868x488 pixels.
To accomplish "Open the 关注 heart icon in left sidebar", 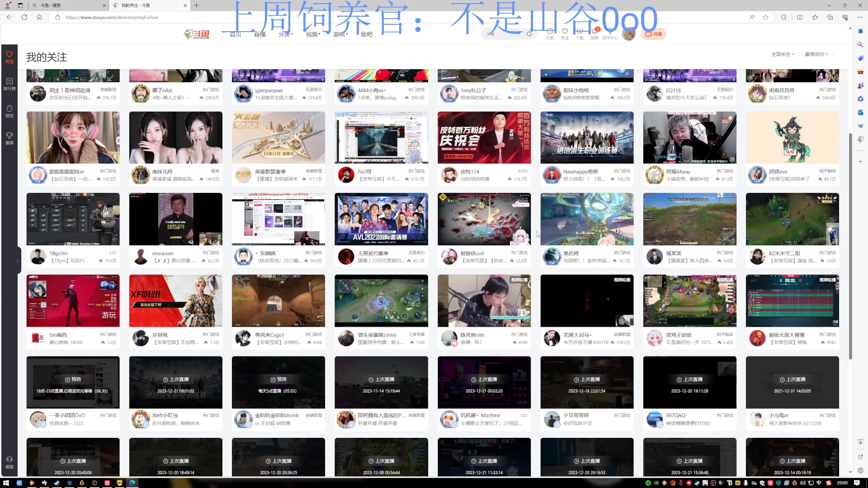I will click(9, 56).
